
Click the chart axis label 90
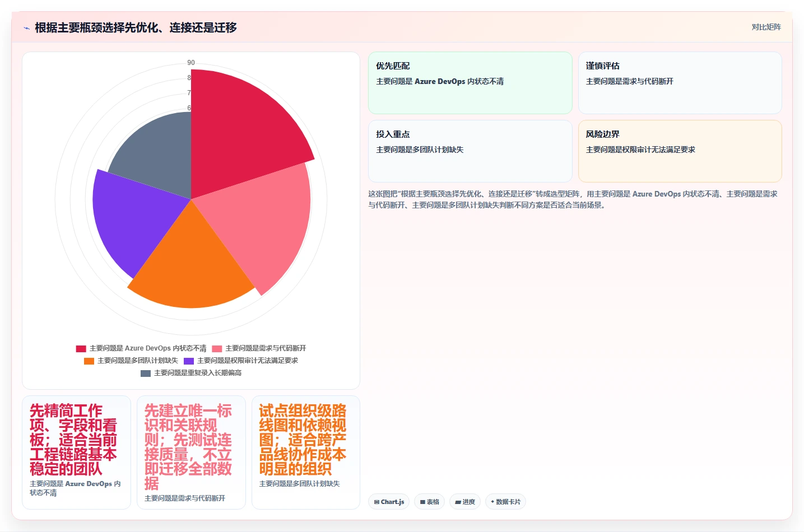[x=191, y=63]
